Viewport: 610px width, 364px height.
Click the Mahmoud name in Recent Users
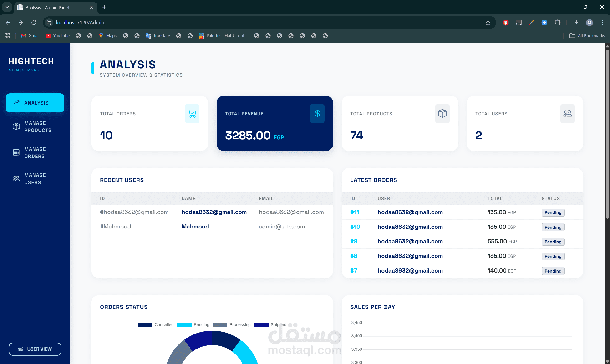coord(195,226)
